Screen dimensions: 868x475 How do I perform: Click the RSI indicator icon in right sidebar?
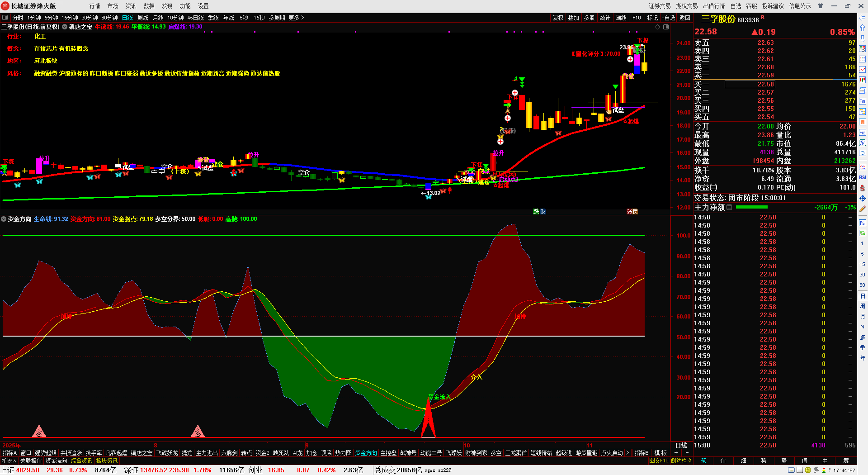[863, 177]
